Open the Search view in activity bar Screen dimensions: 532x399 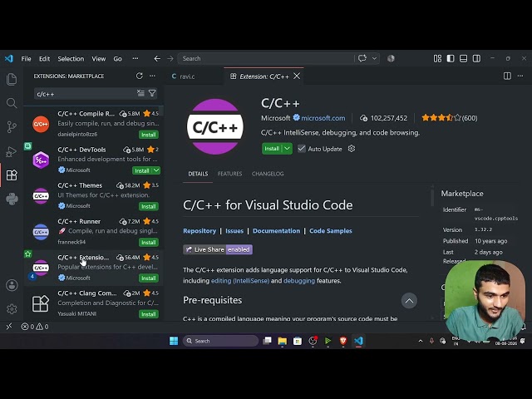point(12,103)
